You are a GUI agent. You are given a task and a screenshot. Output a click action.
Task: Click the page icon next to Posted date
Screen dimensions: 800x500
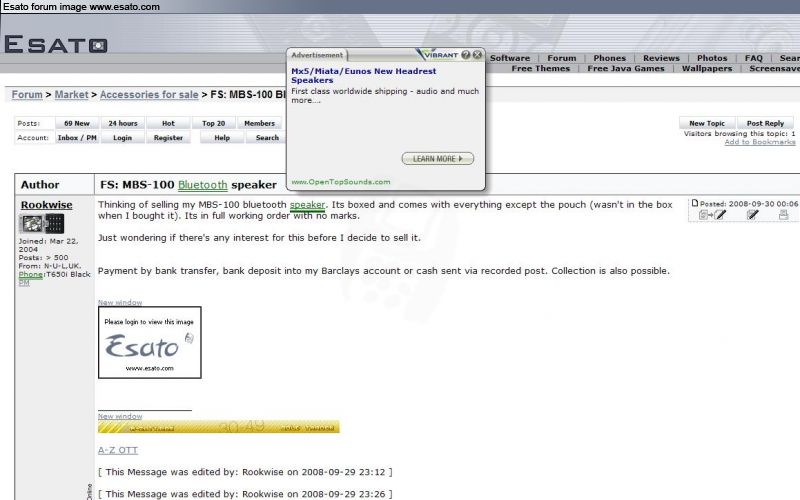coord(694,203)
